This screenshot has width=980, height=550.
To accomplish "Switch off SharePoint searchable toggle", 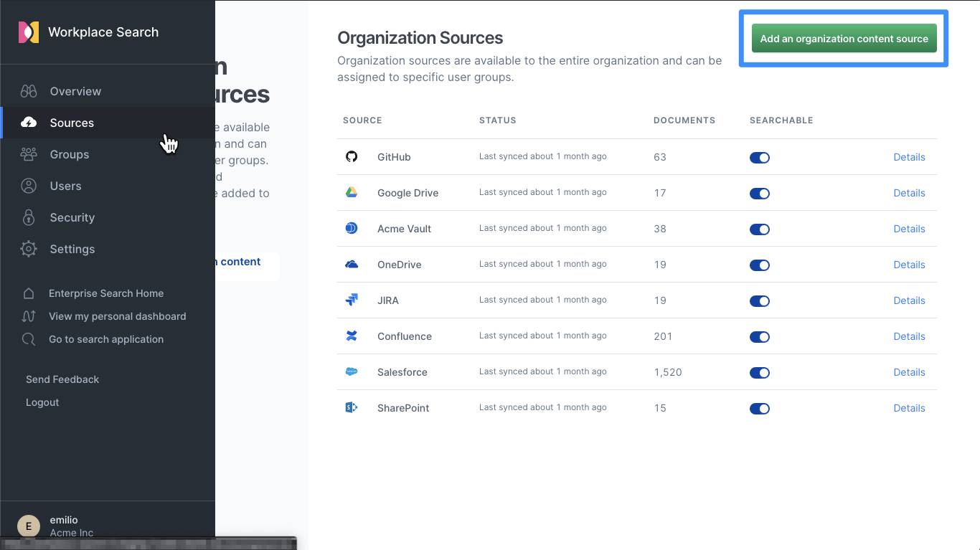I will click(760, 408).
